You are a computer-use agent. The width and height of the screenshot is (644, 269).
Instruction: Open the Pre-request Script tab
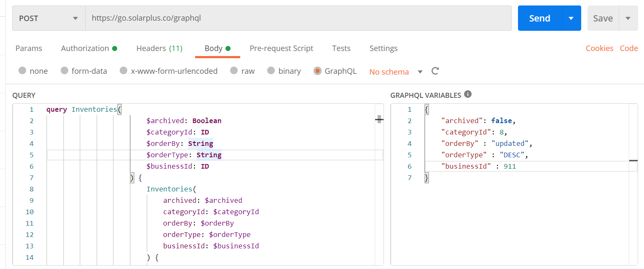pos(281,48)
